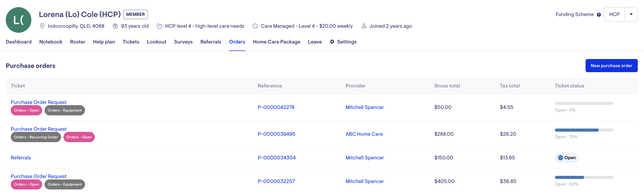Open the Referrals ticket link in table

[x=21, y=158]
